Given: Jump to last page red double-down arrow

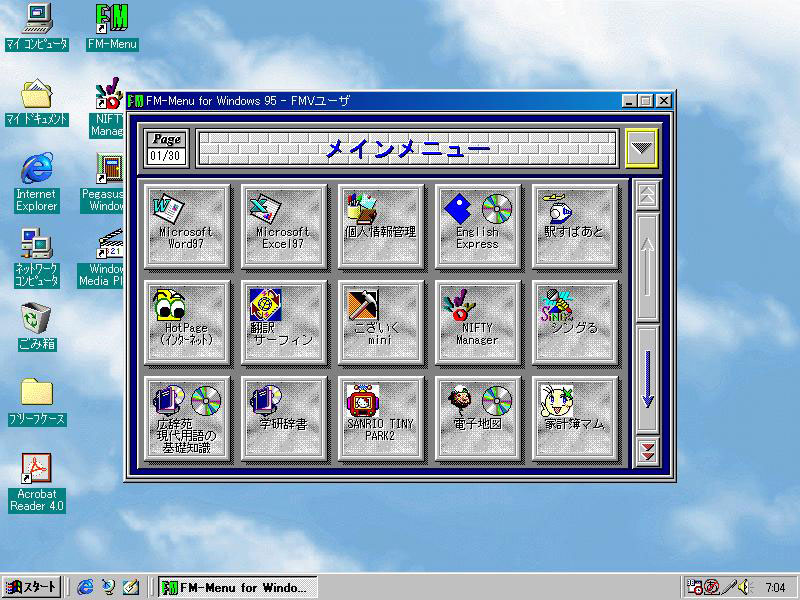Looking at the screenshot, I should click(x=647, y=451).
